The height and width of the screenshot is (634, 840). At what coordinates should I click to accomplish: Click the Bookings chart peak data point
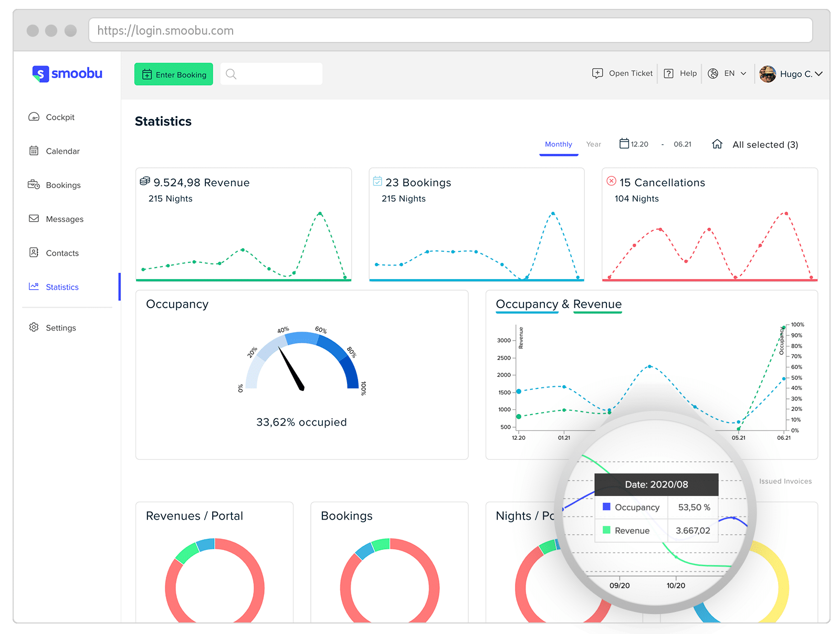point(553,214)
